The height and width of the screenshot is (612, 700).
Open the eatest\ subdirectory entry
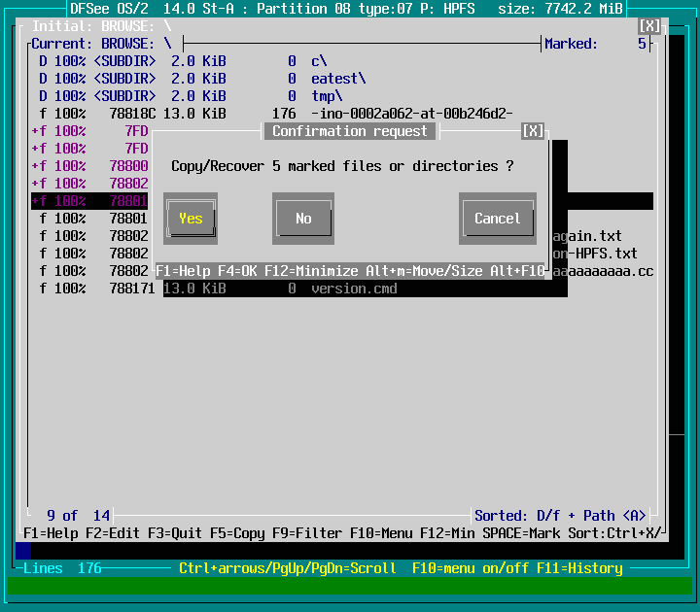pyautogui.click(x=338, y=79)
